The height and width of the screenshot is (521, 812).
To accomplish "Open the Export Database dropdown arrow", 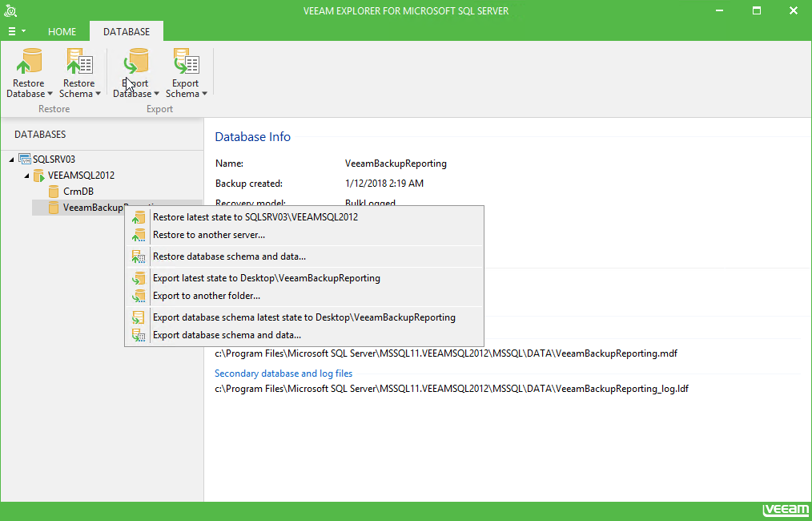I will 156,94.
